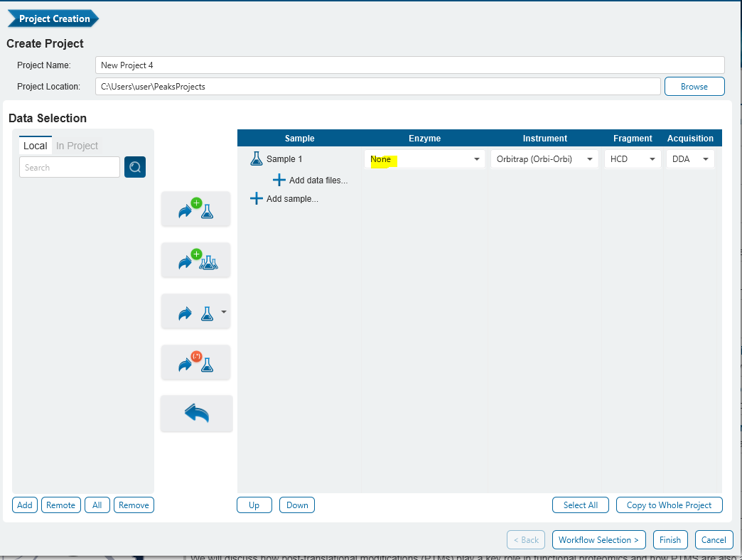742x560 pixels.
Task: Click into the Project Name field
Action: pyautogui.click(x=410, y=65)
